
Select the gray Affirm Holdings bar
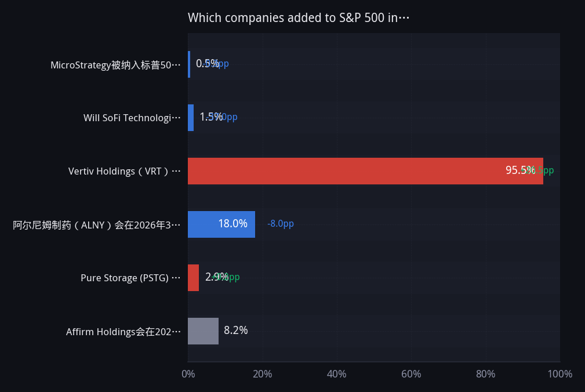click(x=203, y=331)
